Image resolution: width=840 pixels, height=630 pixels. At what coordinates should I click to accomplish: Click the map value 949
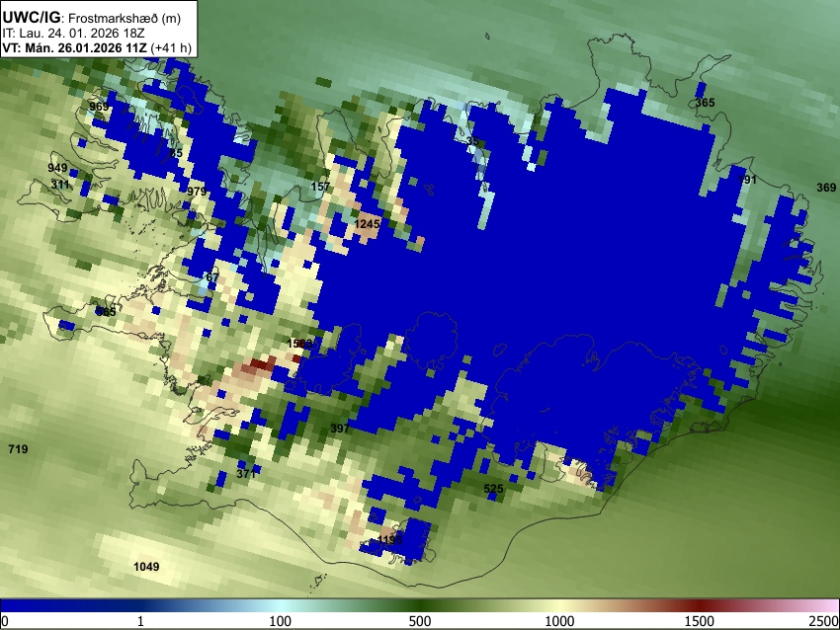click(x=57, y=168)
